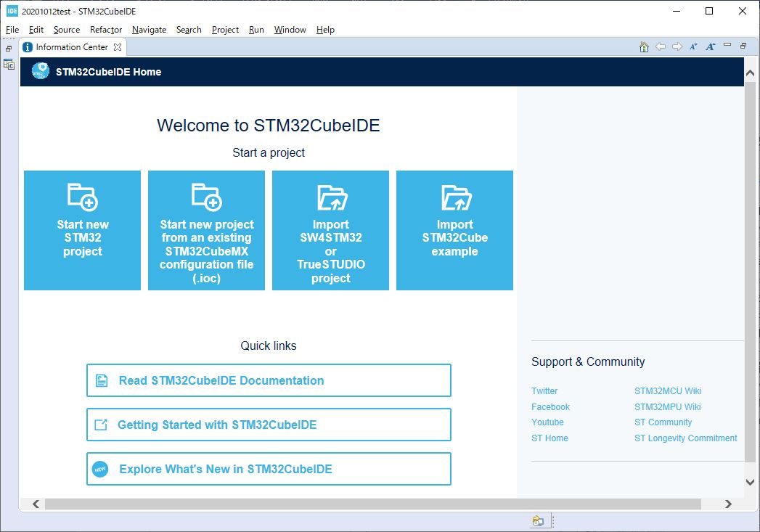This screenshot has width=760, height=532.
Task: Click the update status icon in bottom bar
Action: [x=538, y=521]
